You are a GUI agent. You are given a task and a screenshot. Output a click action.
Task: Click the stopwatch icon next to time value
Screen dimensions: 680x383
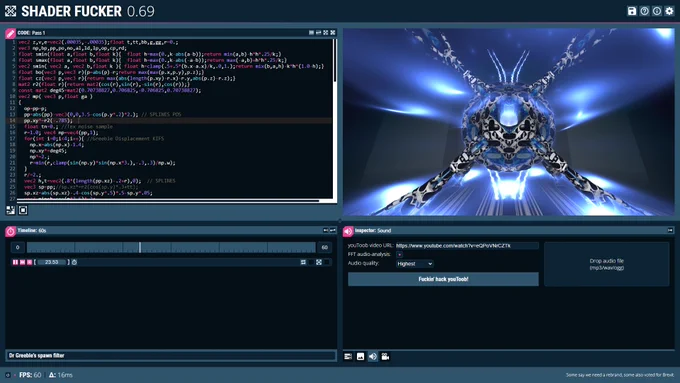74,262
